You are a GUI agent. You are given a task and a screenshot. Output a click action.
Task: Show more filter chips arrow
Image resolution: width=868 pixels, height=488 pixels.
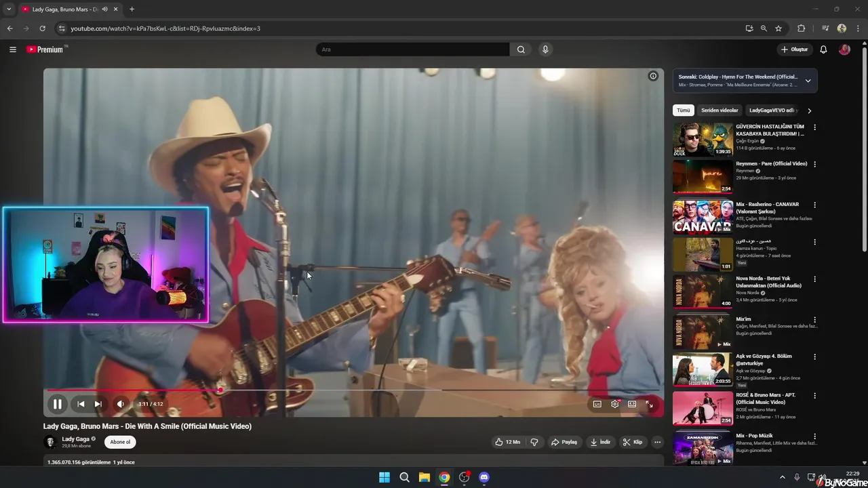(809, 110)
